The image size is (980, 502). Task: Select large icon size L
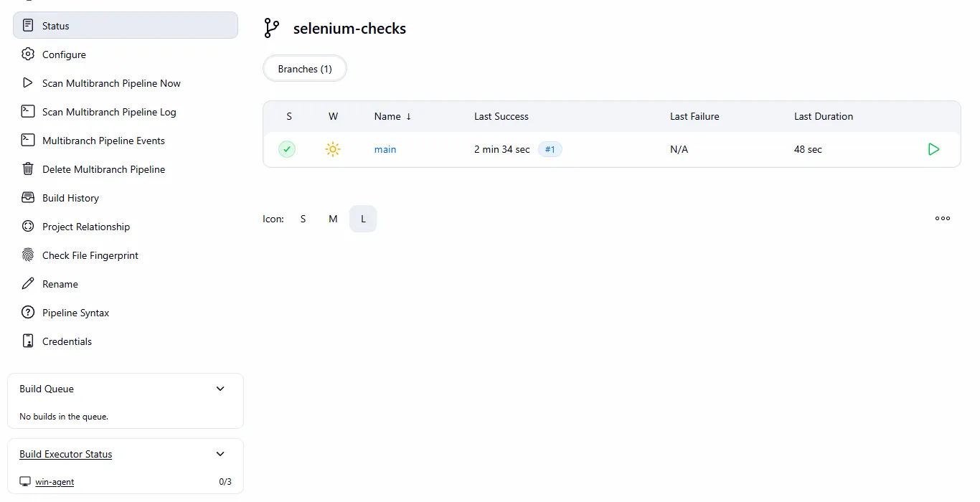(363, 219)
